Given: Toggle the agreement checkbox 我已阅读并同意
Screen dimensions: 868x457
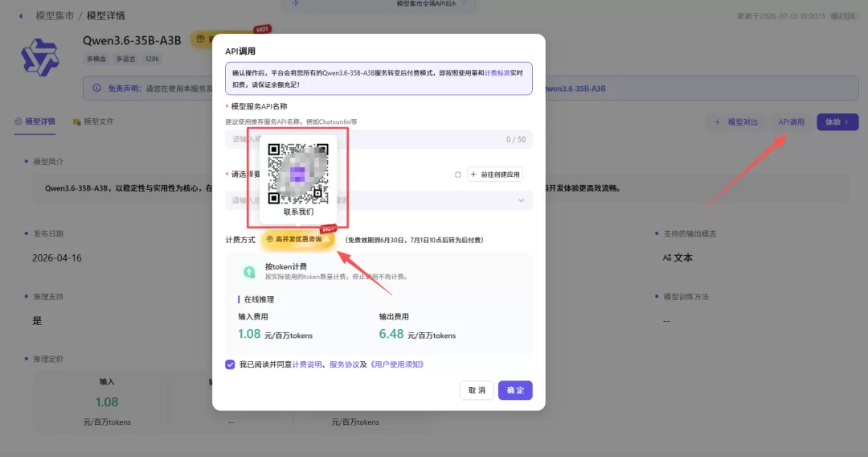Looking at the screenshot, I should [x=230, y=364].
